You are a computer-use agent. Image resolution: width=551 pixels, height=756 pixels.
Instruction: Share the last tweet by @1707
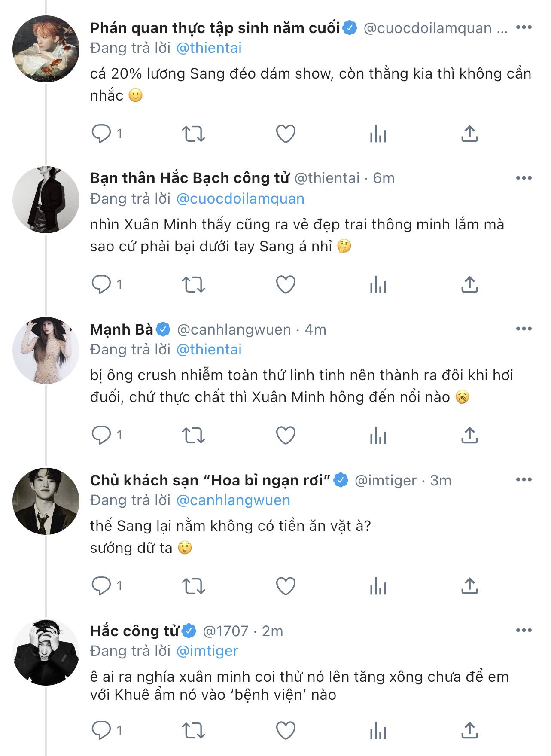coord(469,730)
